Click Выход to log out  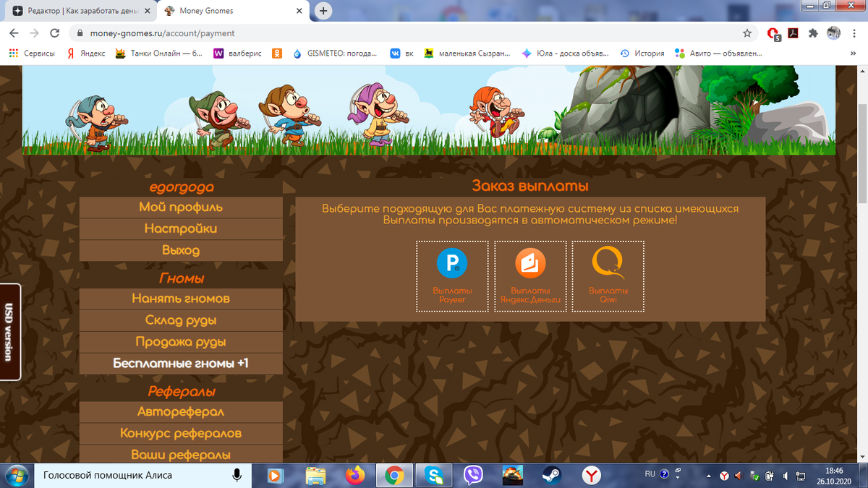181,251
